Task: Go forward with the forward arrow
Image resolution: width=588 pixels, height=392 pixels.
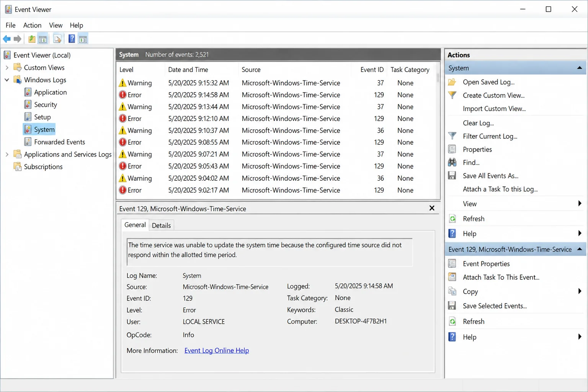Action: coord(17,39)
